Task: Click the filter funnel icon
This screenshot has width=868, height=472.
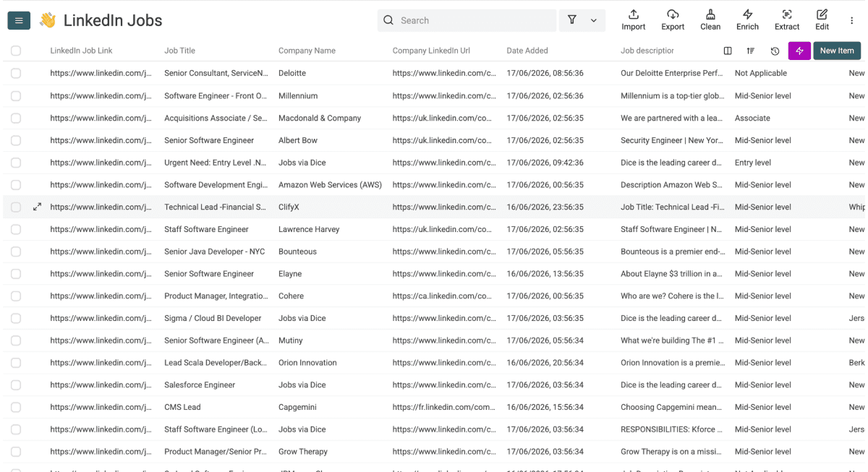Action: 572,20
